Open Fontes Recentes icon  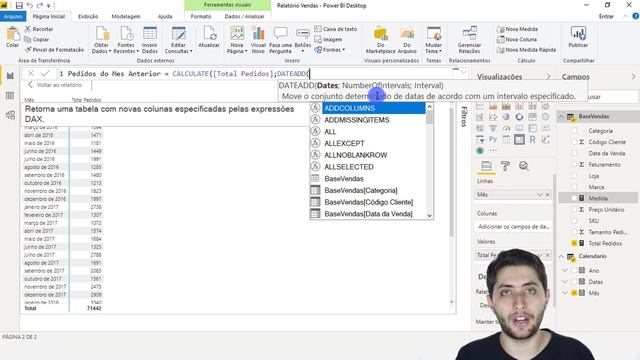click(127, 34)
